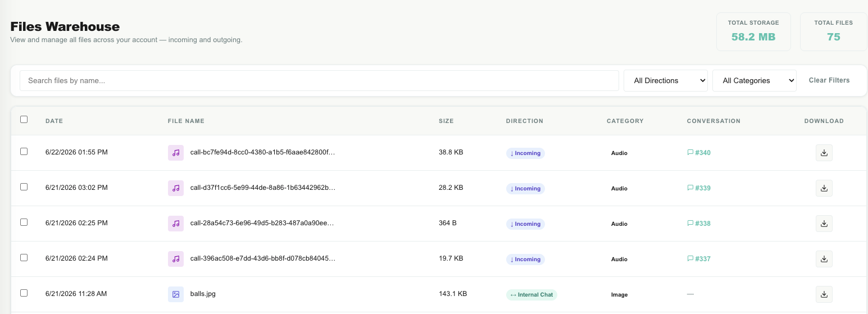Click the file name call-28a54c73-6e96-49d5
The width and height of the screenshot is (868, 314).
click(262, 223)
